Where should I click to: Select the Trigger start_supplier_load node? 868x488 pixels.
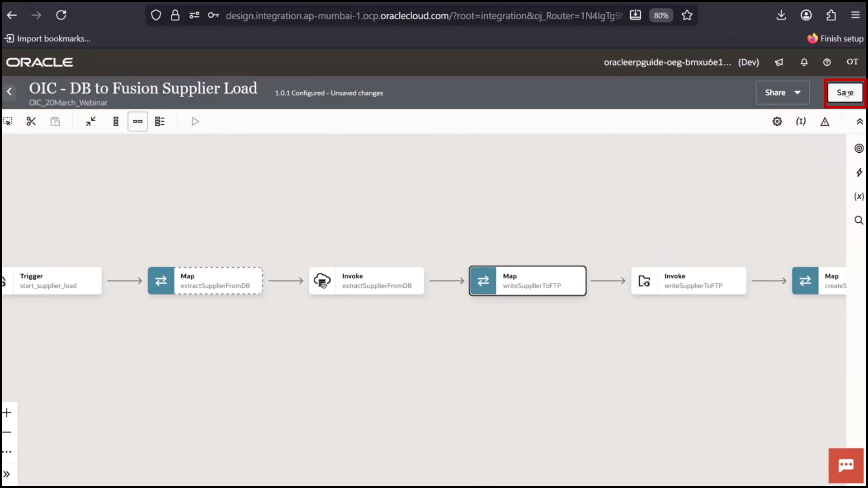click(51, 281)
